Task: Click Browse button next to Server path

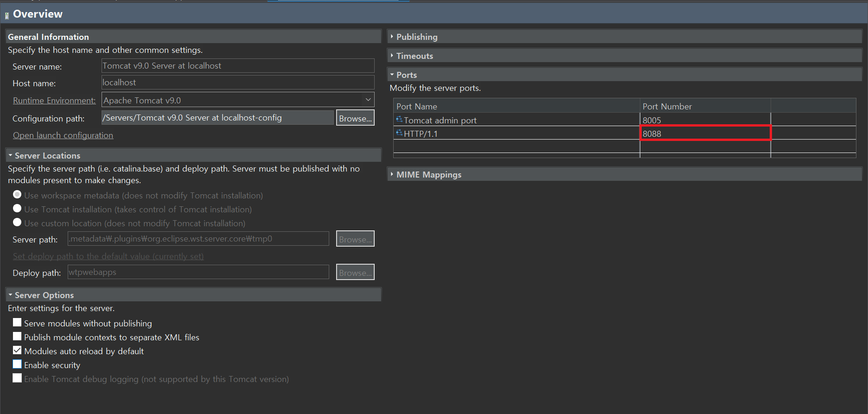Action: tap(355, 239)
